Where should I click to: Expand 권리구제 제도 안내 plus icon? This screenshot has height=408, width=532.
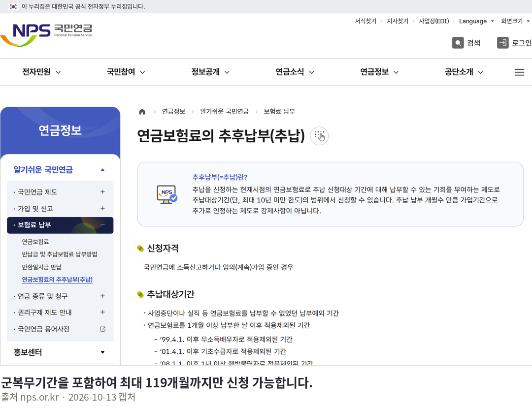[102, 312]
